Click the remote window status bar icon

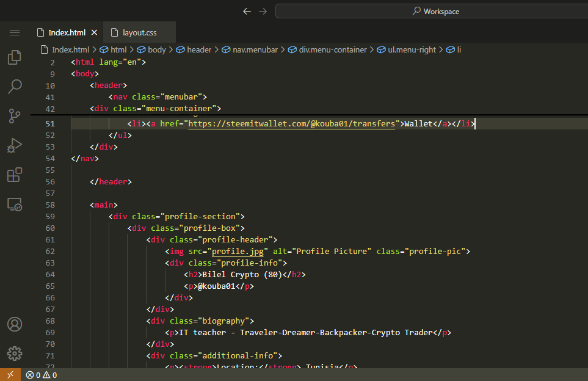click(x=10, y=375)
